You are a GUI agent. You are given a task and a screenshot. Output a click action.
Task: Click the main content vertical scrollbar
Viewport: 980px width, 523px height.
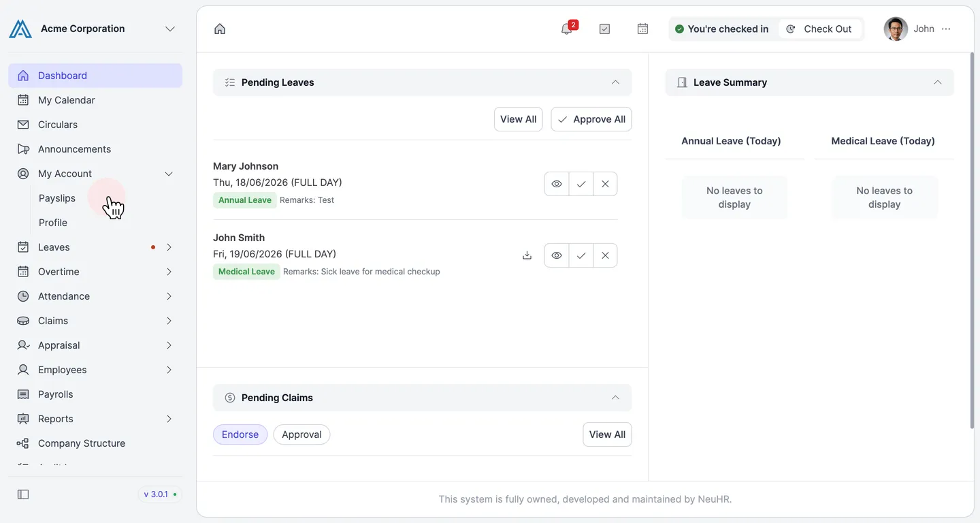[x=971, y=240]
